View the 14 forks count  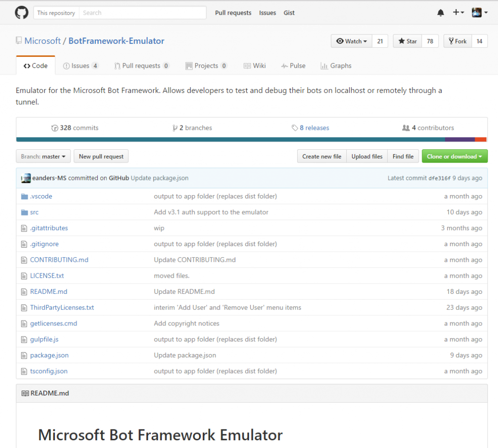click(480, 41)
